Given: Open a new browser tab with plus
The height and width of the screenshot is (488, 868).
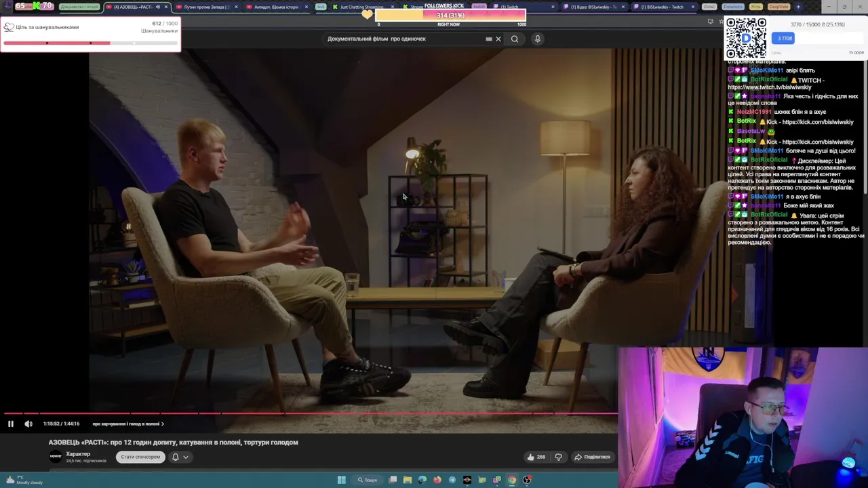Looking at the screenshot, I should coord(798,7).
